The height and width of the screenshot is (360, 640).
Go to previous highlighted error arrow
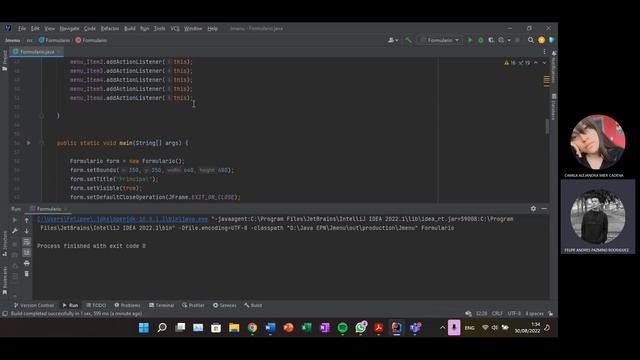pos(536,63)
